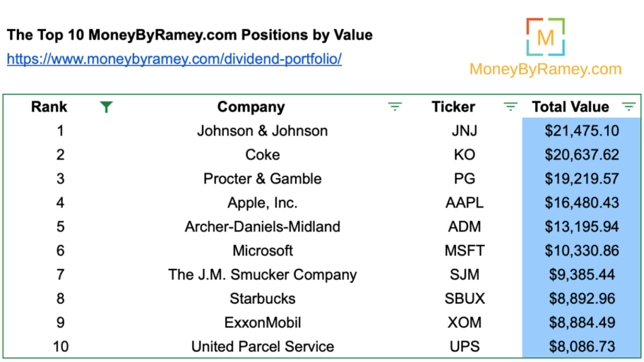Select the Company column header
The height and width of the screenshot is (362, 644).
(x=251, y=107)
